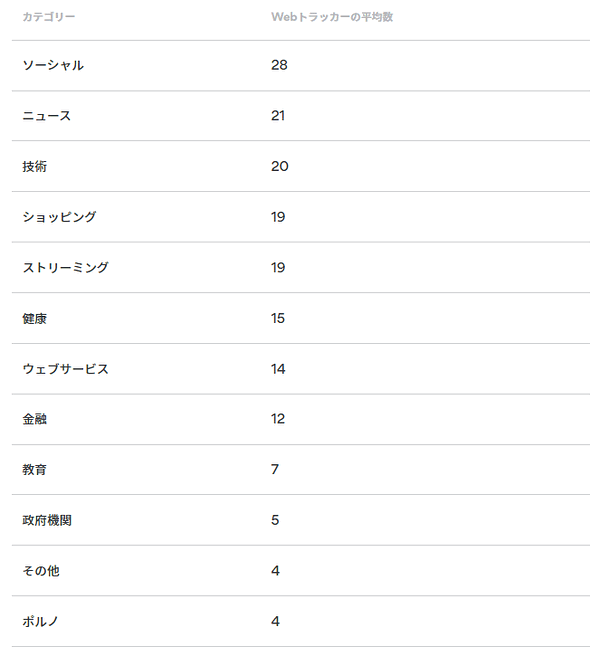The width and height of the screenshot is (600, 656).
Task: Click the value 21 in ニュース row
Action: 278,115
